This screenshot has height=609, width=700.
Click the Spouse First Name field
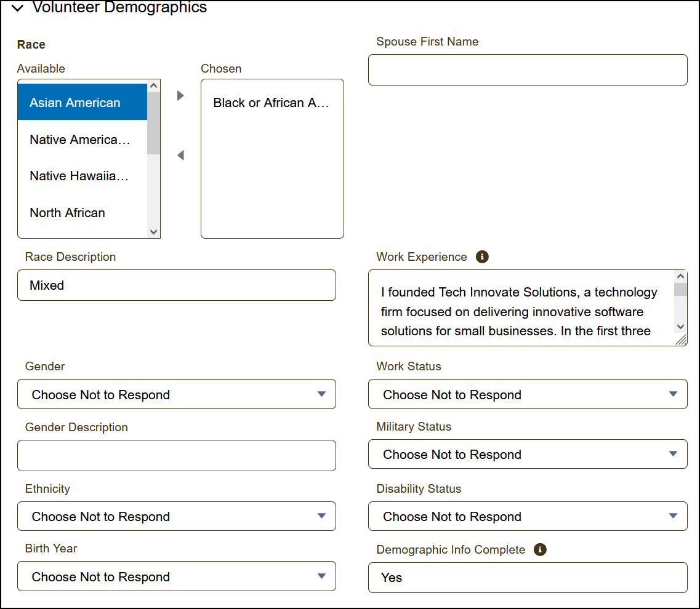[x=528, y=70]
